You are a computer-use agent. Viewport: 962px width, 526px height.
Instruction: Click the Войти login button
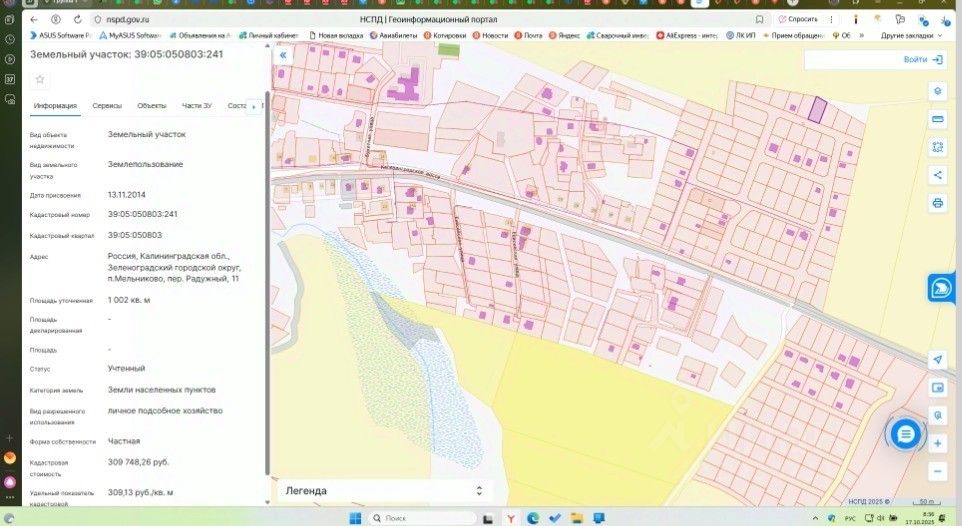(922, 60)
